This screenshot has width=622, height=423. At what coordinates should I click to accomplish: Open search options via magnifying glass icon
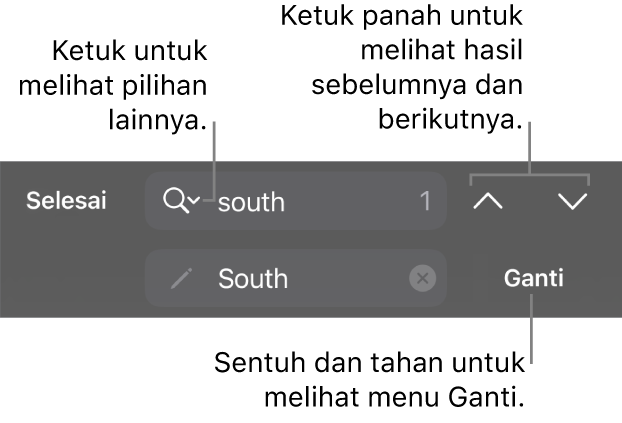(176, 200)
